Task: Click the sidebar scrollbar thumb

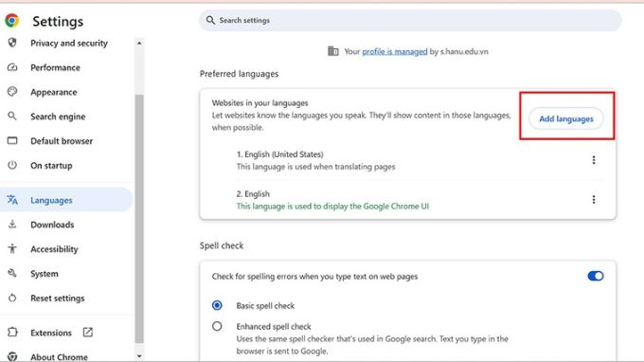Action: click(139, 219)
